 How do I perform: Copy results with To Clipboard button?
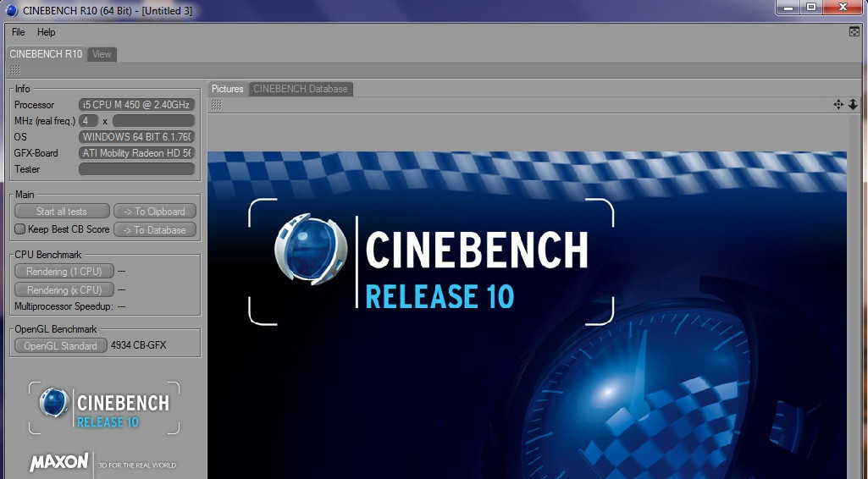point(154,212)
